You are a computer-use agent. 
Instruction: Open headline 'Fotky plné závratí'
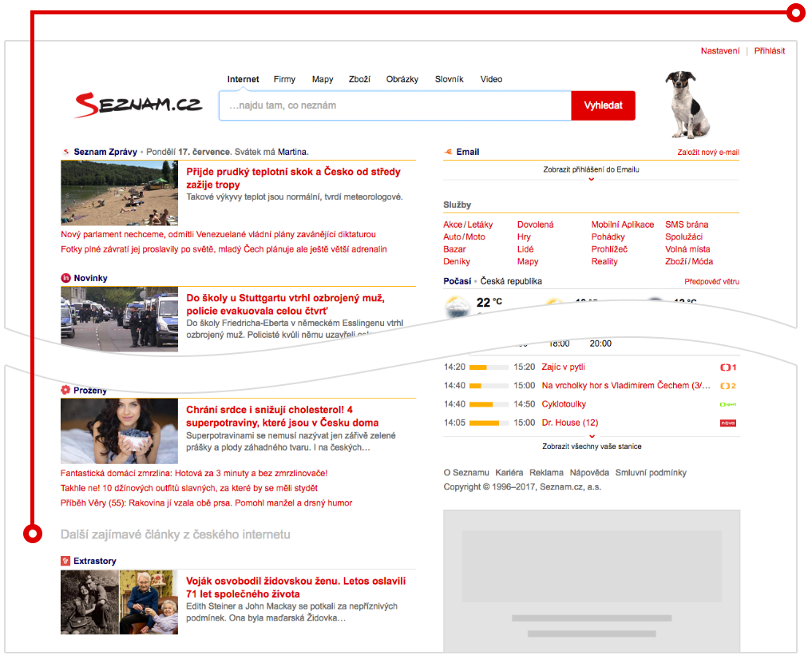point(224,249)
